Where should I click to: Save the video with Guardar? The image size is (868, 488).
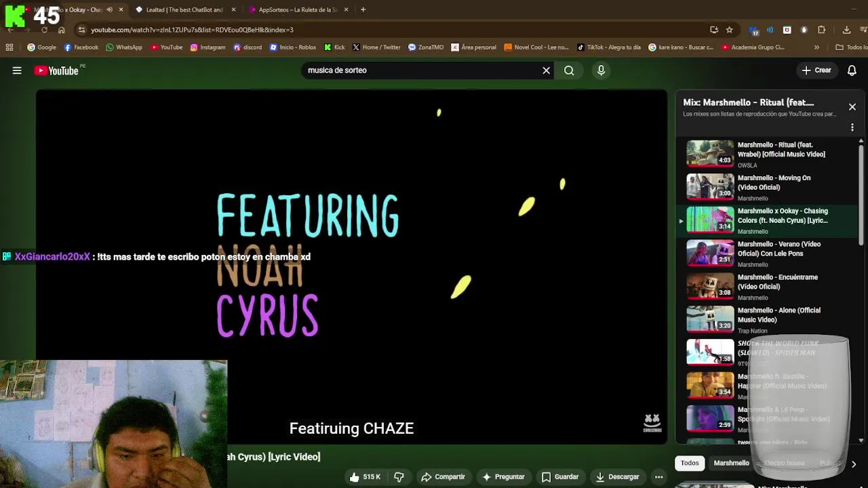coord(560,477)
